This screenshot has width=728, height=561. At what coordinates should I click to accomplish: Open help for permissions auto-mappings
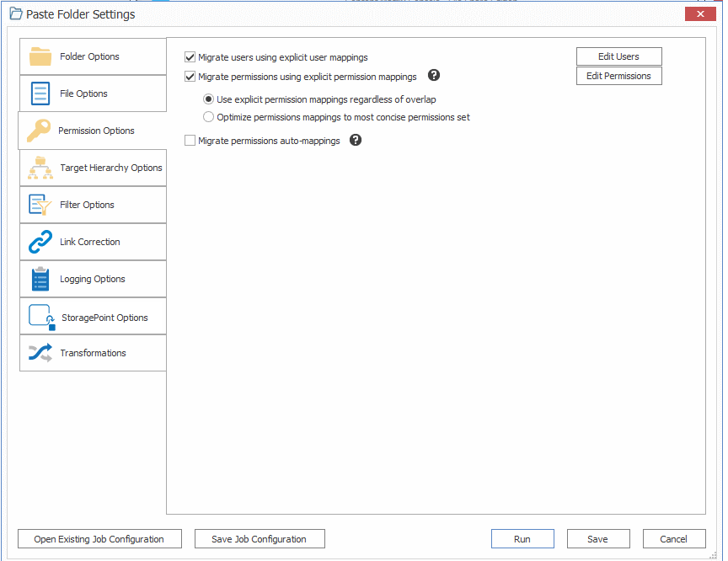tap(355, 139)
